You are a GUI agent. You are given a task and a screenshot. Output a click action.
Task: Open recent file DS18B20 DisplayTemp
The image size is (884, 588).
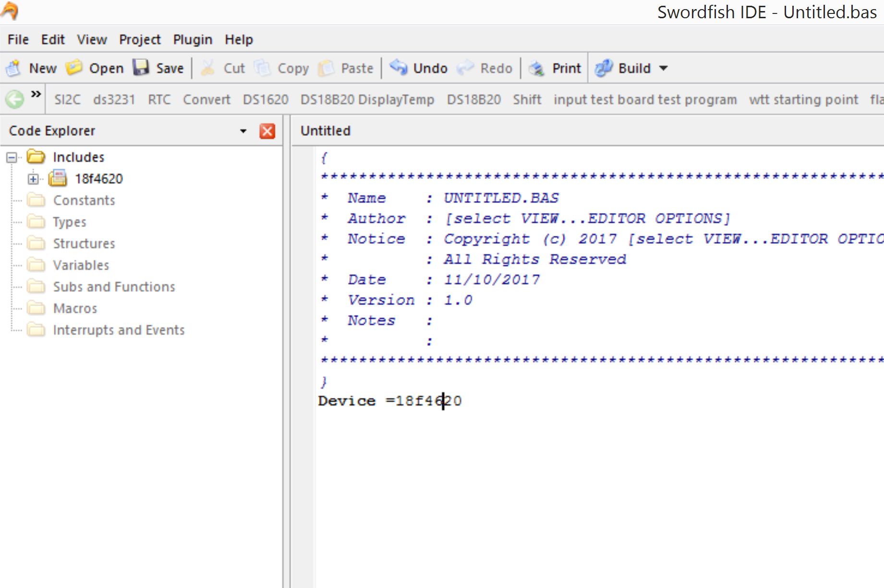[367, 99]
